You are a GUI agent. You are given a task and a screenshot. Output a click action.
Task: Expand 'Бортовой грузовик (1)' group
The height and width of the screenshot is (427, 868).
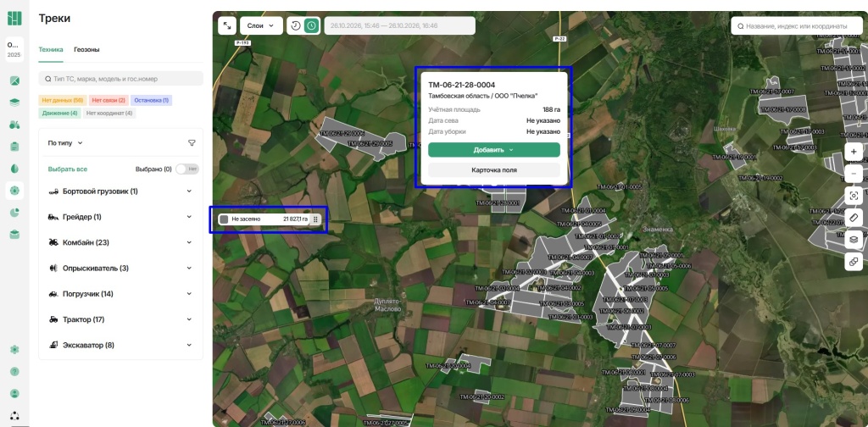tap(120, 191)
